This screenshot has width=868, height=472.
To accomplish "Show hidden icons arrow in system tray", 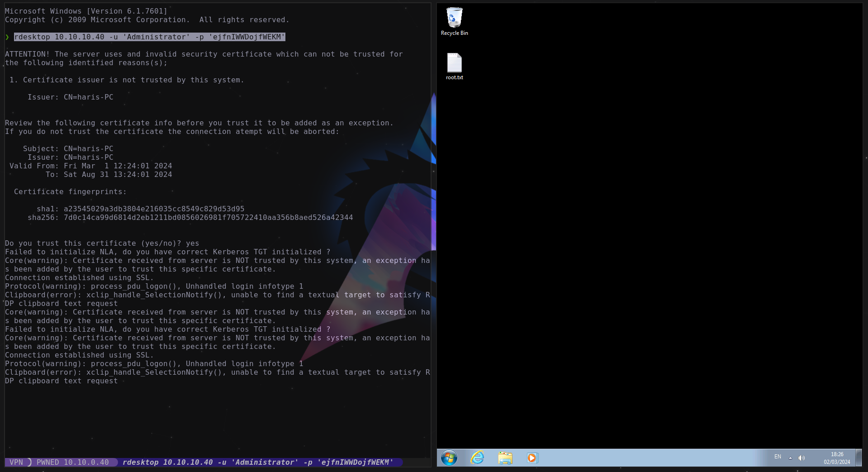I will [x=790, y=458].
